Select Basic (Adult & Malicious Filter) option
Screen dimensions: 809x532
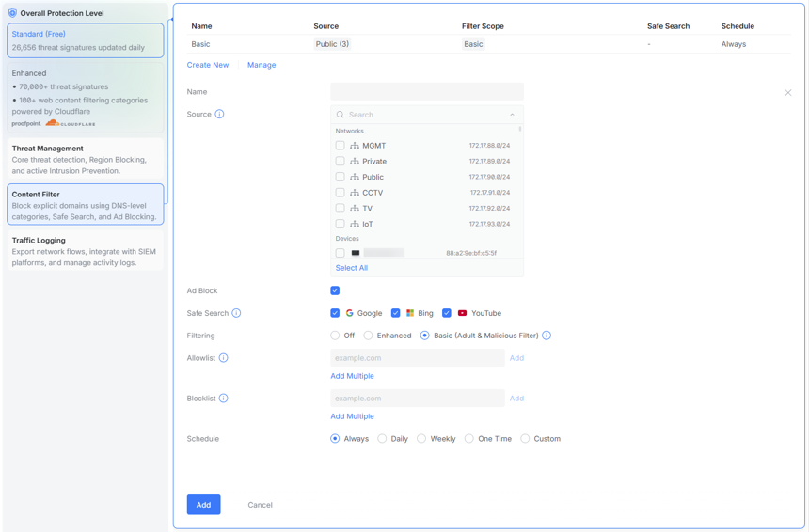(424, 336)
